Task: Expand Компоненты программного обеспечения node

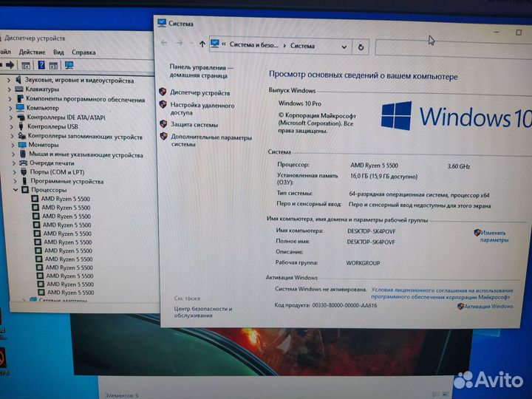Action: [10, 99]
